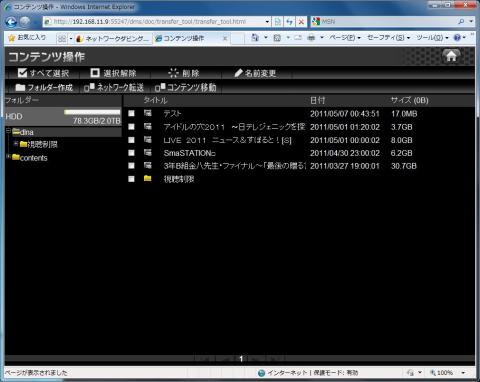480x382 pixels.
Task: Click the search magnifier icon
Action: (461, 22)
